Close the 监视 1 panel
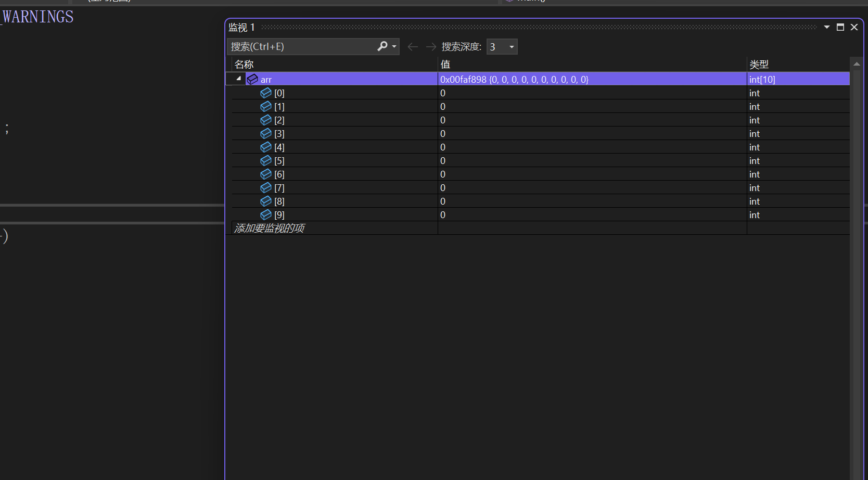The height and width of the screenshot is (480, 868). click(x=854, y=27)
